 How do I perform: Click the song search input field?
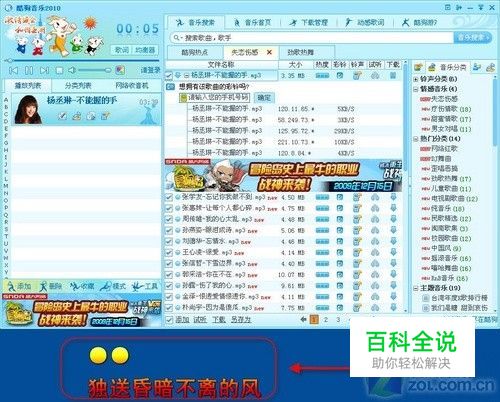click(312, 38)
